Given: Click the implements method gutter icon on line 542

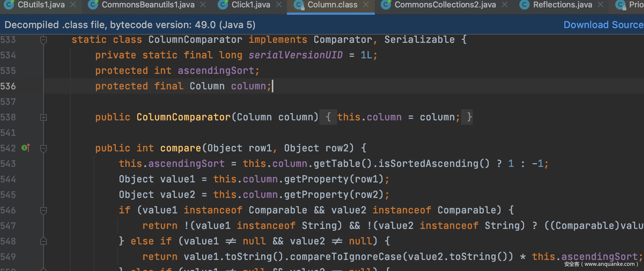Looking at the screenshot, I should click(x=25, y=148).
